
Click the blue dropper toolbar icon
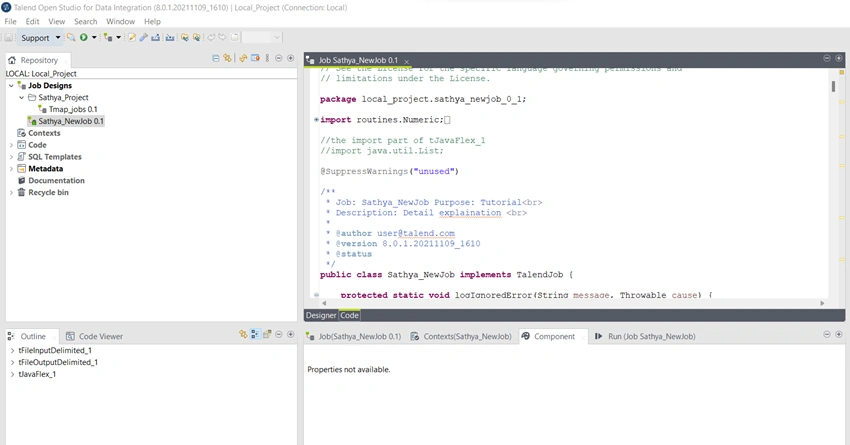[144, 37]
